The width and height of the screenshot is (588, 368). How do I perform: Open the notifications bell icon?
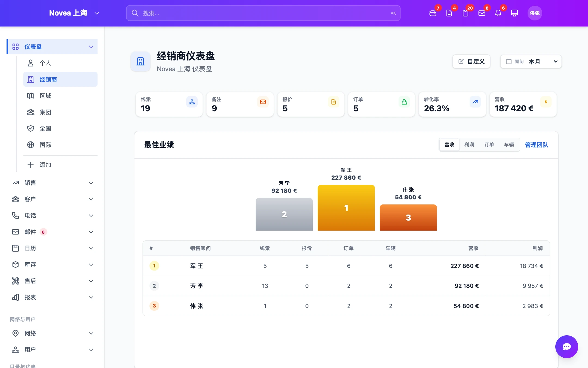coord(498,13)
